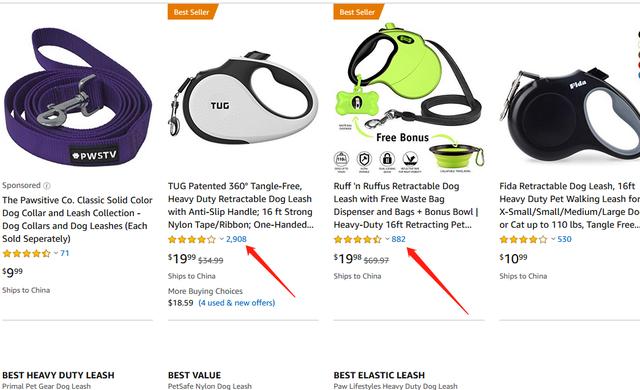The height and width of the screenshot is (390, 640).
Task: Click the Sponsored info icon
Action: 47,186
